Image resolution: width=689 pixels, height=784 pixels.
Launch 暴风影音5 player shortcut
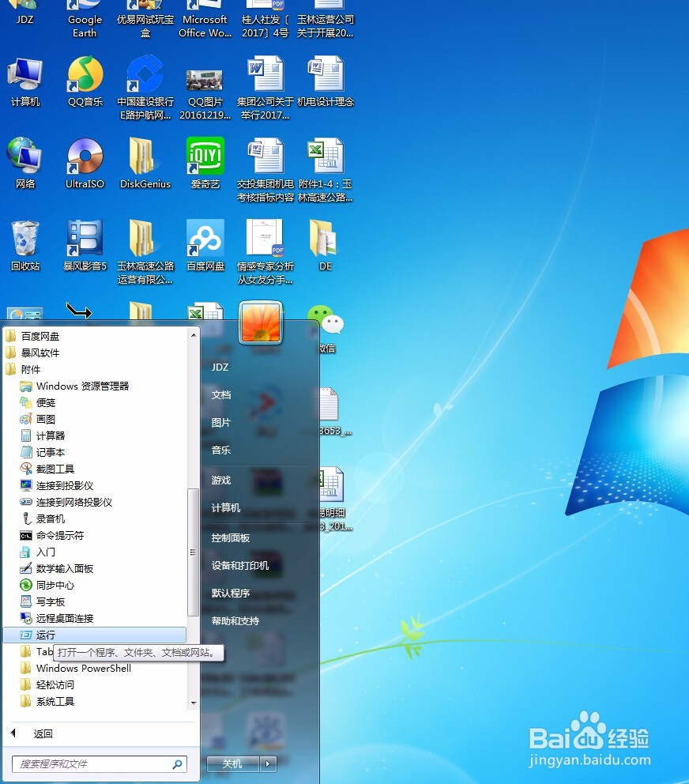85,246
